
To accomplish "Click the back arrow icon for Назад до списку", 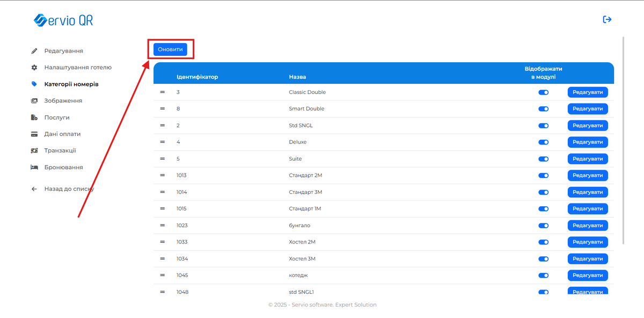I will 34,189.
